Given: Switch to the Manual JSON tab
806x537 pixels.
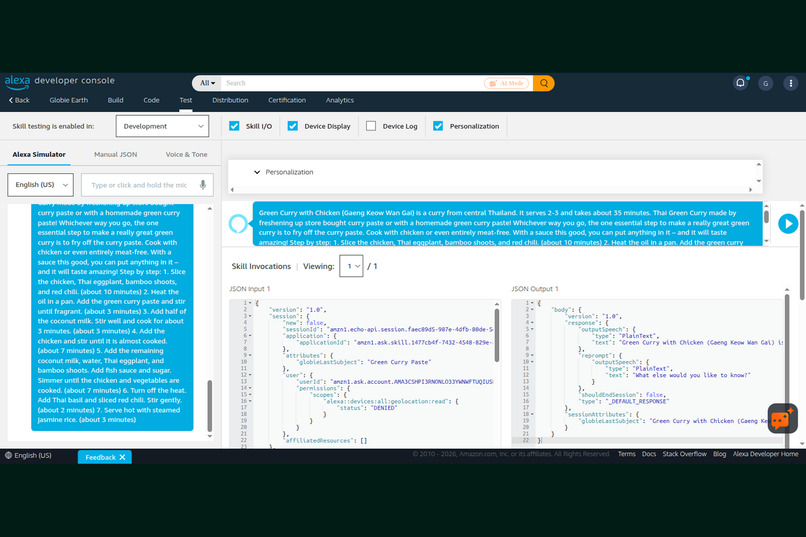Looking at the screenshot, I should [116, 154].
